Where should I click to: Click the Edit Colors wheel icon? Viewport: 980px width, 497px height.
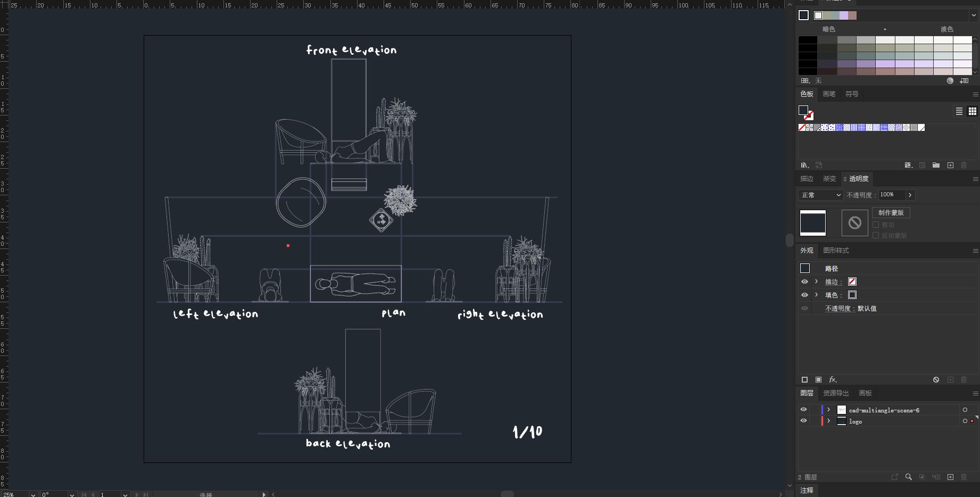[950, 81]
